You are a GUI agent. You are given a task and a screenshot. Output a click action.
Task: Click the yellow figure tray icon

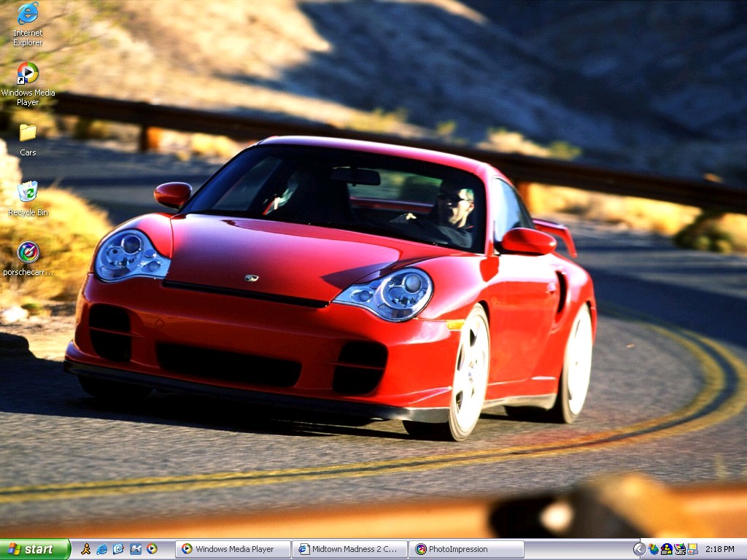[666, 549]
